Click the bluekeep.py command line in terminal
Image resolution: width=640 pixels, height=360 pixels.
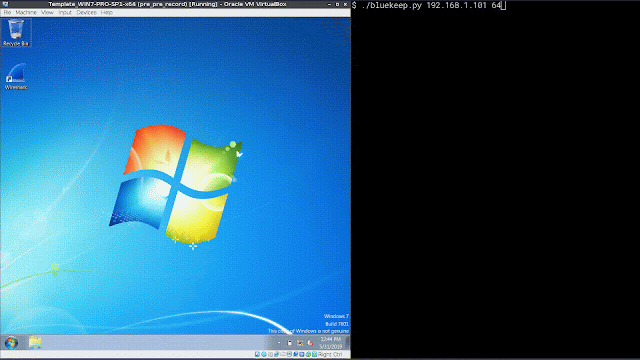(429, 5)
